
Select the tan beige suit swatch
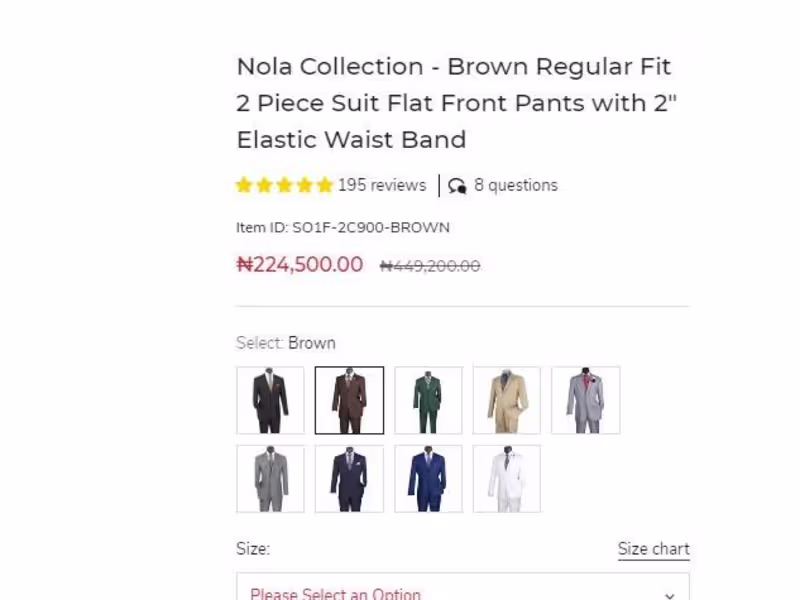(507, 400)
